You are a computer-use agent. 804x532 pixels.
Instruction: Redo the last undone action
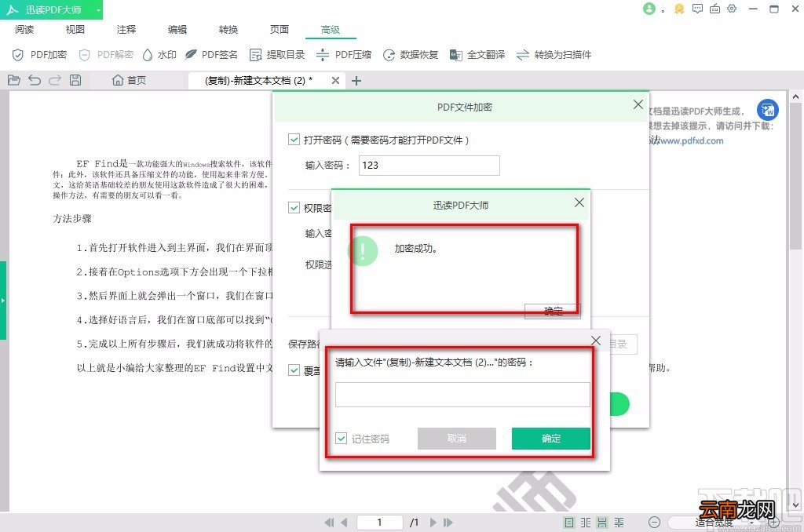[55, 80]
